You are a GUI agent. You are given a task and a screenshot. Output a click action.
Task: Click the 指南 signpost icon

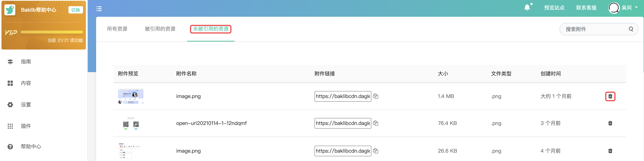pyautogui.click(x=10, y=62)
